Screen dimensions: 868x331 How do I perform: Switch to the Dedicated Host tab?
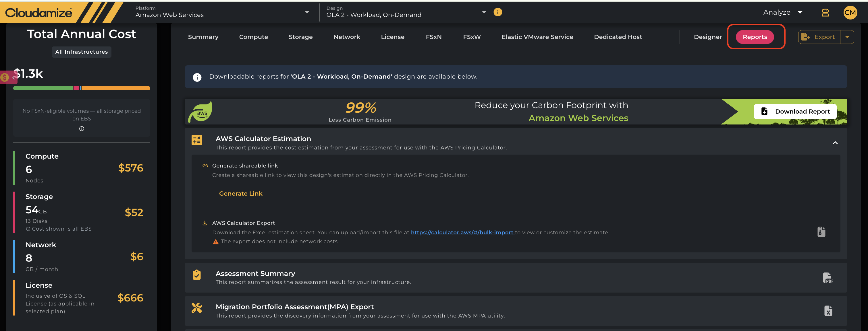point(618,37)
